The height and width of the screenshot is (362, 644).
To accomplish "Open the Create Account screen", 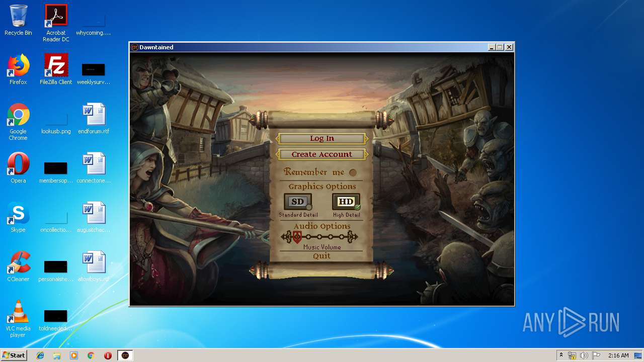I will 322,154.
